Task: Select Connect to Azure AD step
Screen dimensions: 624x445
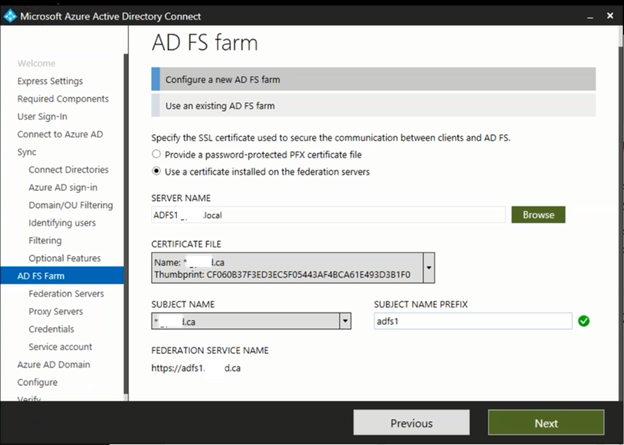Action: 60,134
